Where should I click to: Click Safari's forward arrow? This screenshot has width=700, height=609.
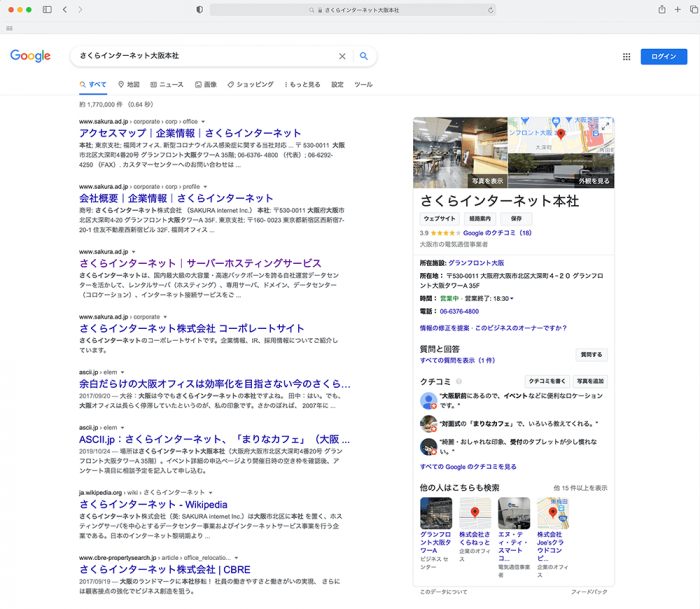80,9
